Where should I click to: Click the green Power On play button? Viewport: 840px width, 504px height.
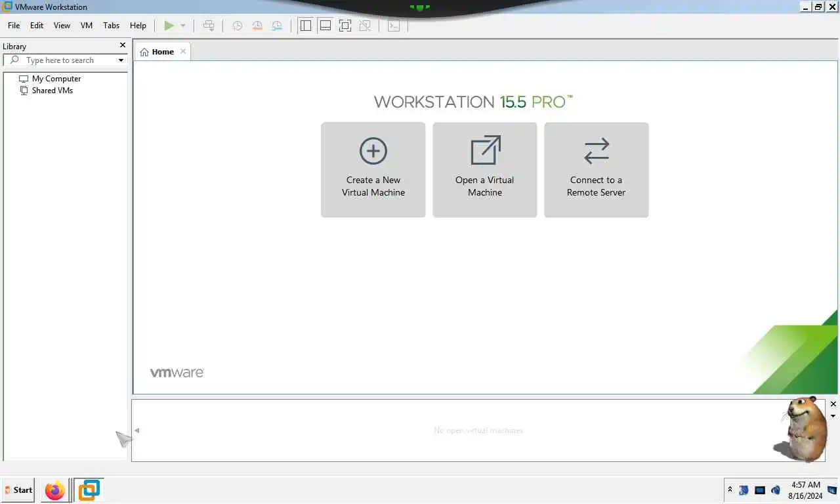(x=169, y=26)
